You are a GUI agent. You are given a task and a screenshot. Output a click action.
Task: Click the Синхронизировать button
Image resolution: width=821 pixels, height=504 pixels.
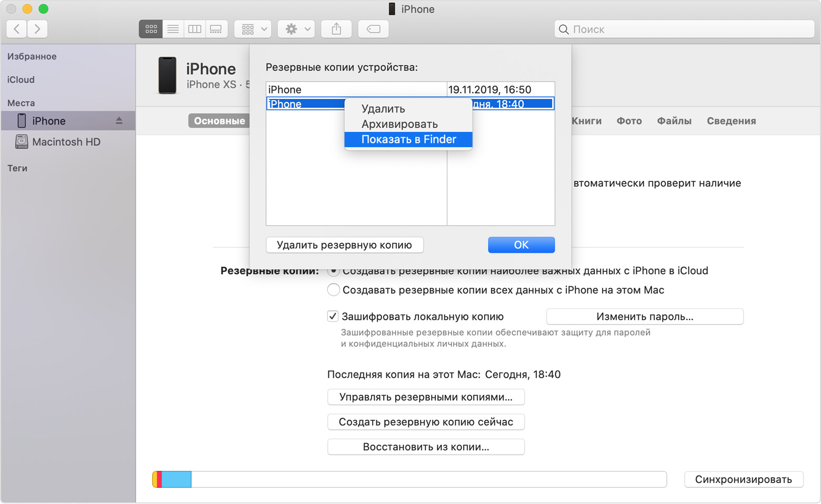[744, 479]
